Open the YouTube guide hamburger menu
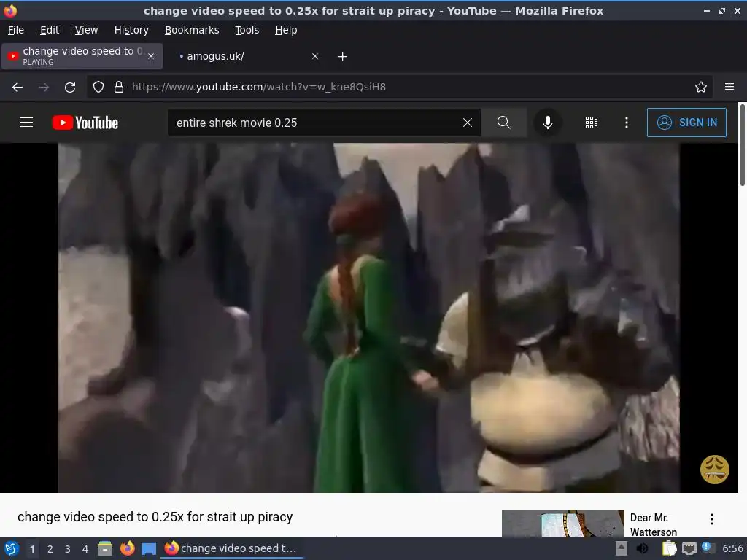Viewport: 747px width, 560px height. [x=26, y=122]
